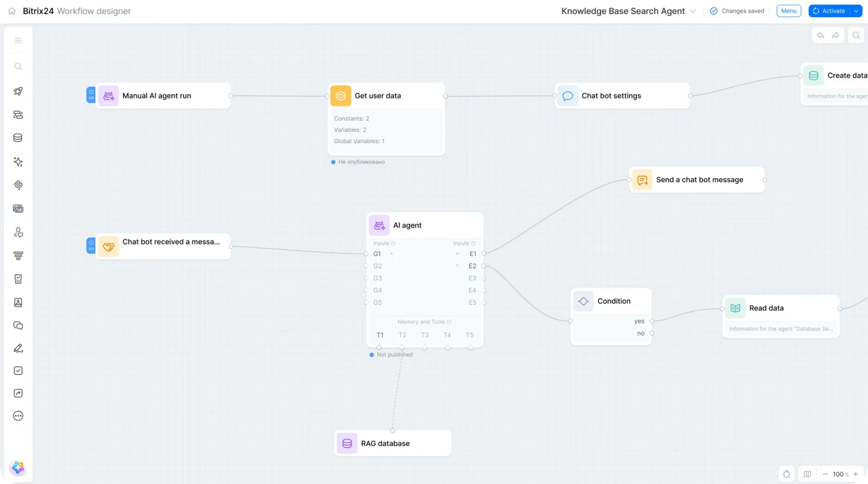Click the plus zoom-in control

[x=855, y=474]
